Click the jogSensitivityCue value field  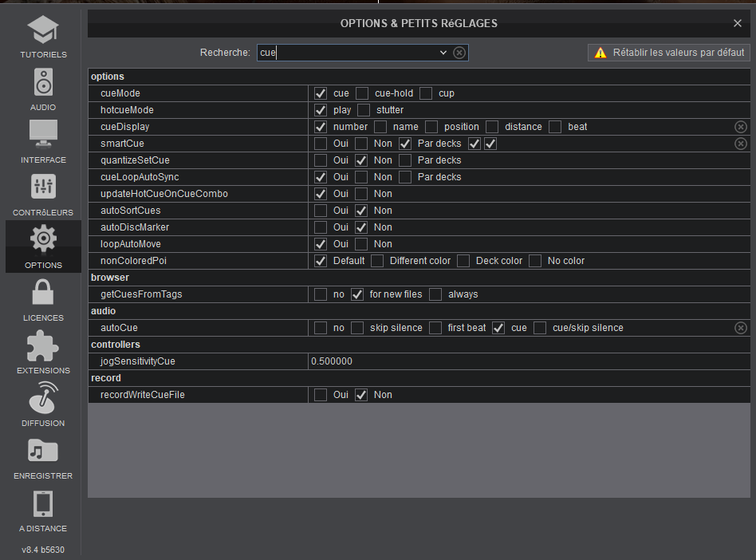tap(526, 361)
